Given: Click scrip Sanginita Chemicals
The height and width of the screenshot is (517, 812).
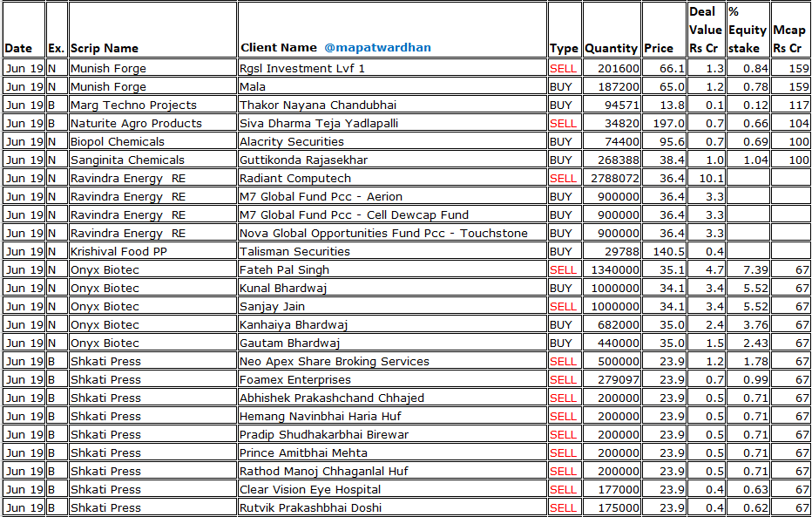Looking at the screenshot, I should click(x=127, y=160).
